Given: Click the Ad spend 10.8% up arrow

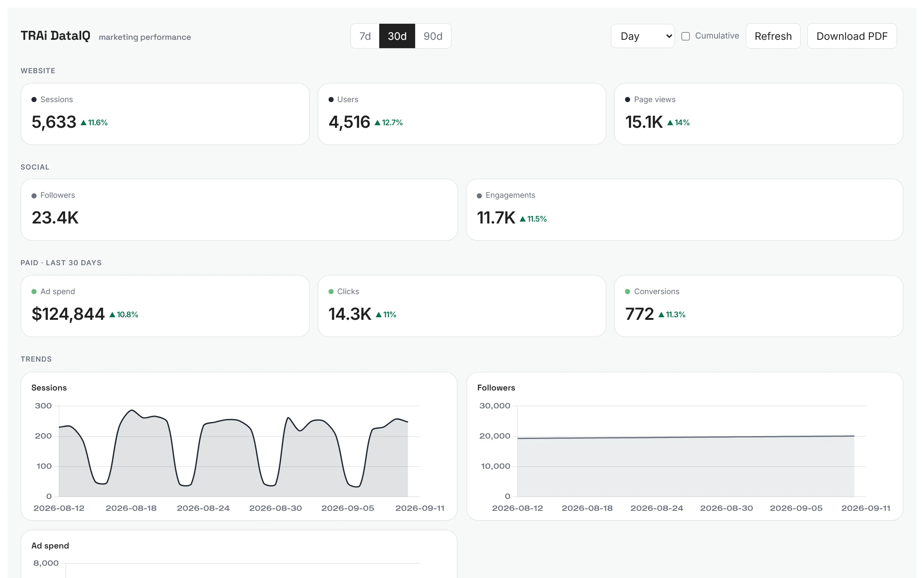Looking at the screenshot, I should (112, 315).
